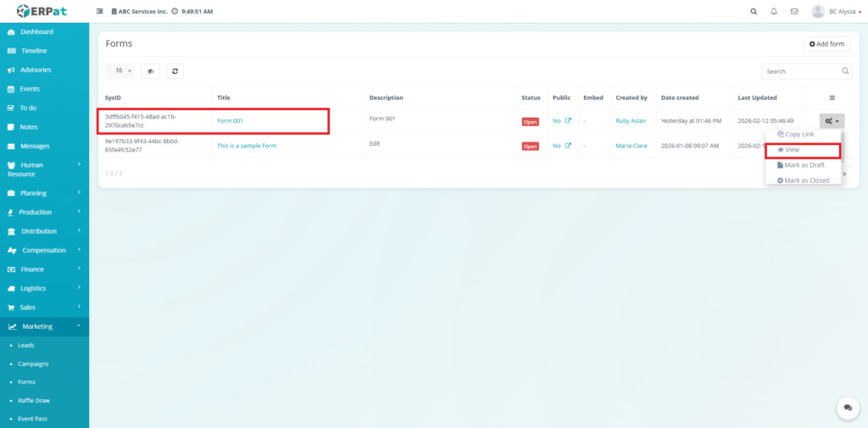Open the floating chat bubble icon
The width and height of the screenshot is (868, 428).
pos(848,409)
